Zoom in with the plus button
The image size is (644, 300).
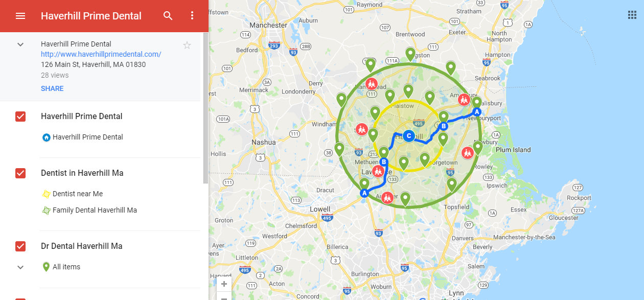pyautogui.click(x=224, y=284)
